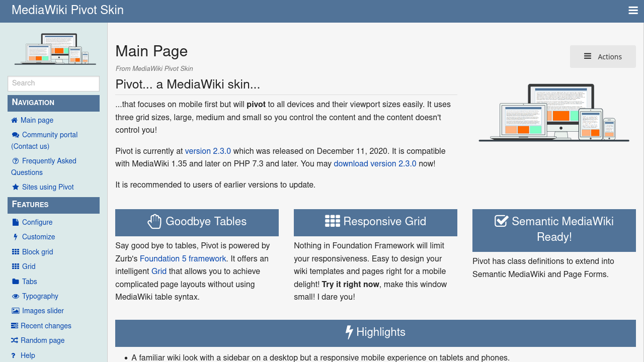The image size is (644, 362).
Task: Go to Main page sidebar link
Action: click(x=37, y=120)
